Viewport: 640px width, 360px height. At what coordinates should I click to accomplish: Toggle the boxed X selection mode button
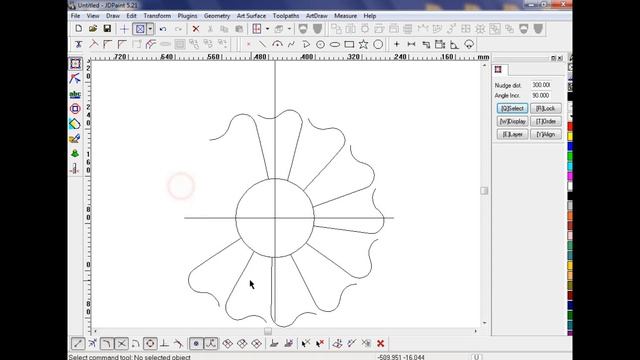pyautogui.click(x=140, y=29)
